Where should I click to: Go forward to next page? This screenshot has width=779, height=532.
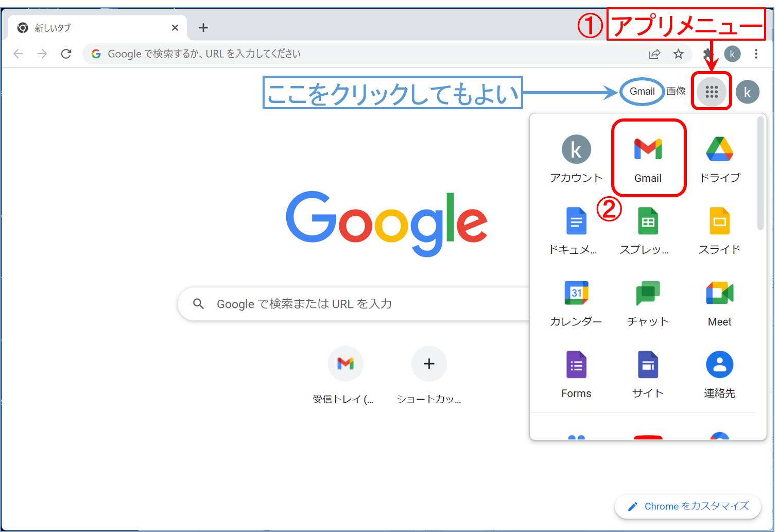tap(42, 54)
